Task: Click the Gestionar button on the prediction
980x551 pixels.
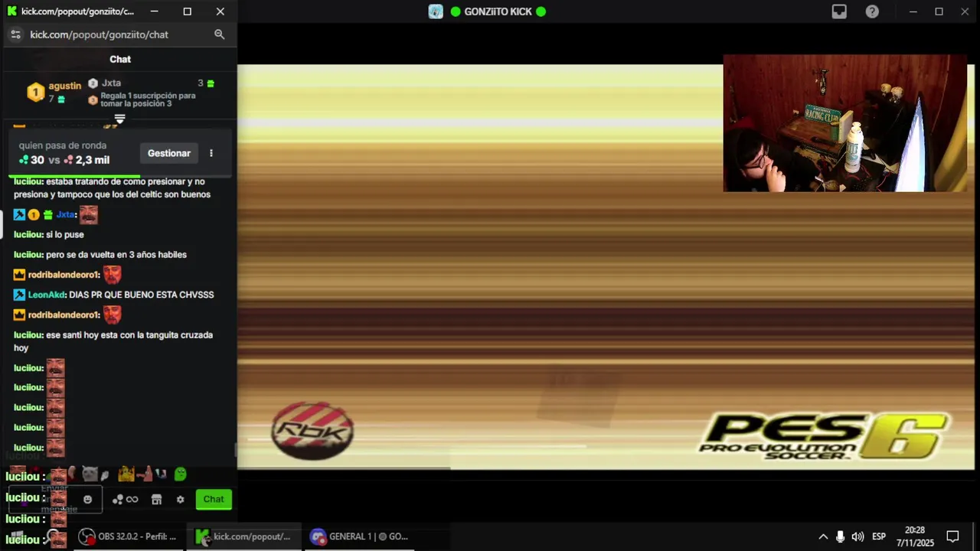Action: (x=169, y=153)
